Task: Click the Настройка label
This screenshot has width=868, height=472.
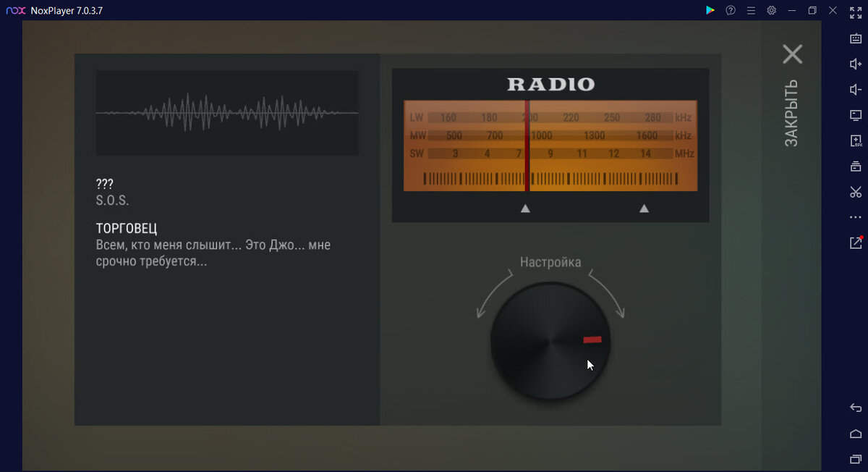Action: [x=550, y=262]
